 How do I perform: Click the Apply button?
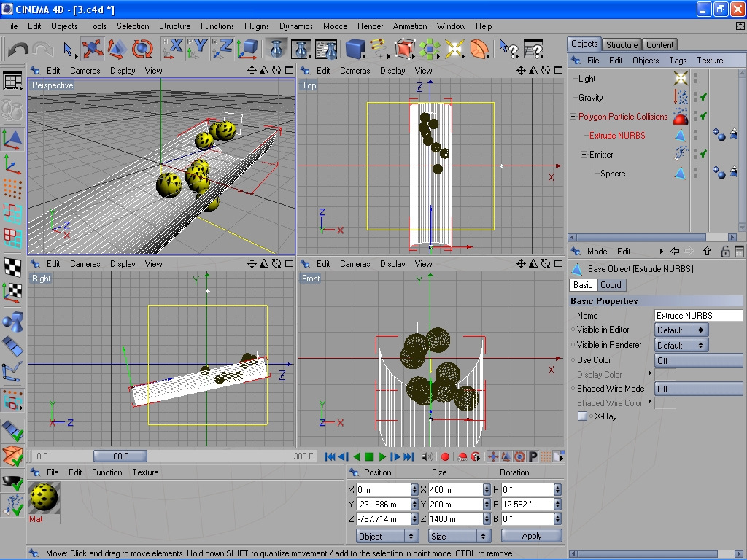[531, 536]
